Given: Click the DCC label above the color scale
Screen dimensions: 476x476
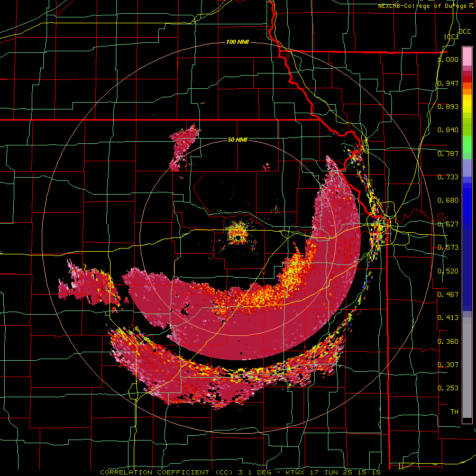Looking at the screenshot, I should (x=464, y=32).
